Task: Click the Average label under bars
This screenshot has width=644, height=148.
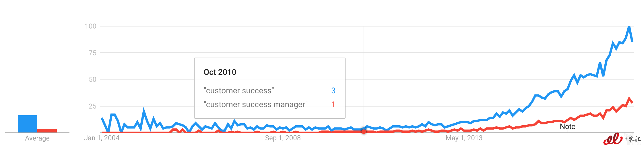Action: 37,138
